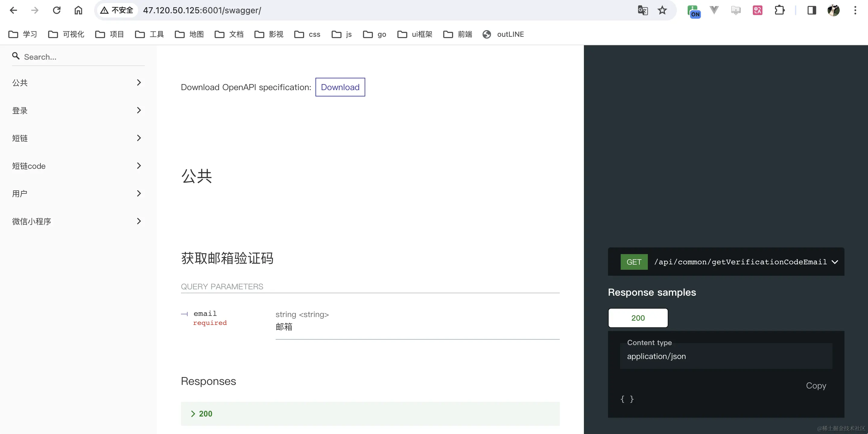Viewport: 868px width, 434px height.
Task: Expand the 用户 sidebar section
Action: 78,193
